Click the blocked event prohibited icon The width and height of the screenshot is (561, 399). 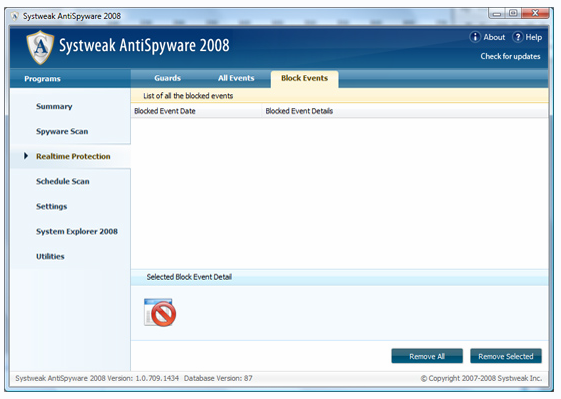coord(160,312)
